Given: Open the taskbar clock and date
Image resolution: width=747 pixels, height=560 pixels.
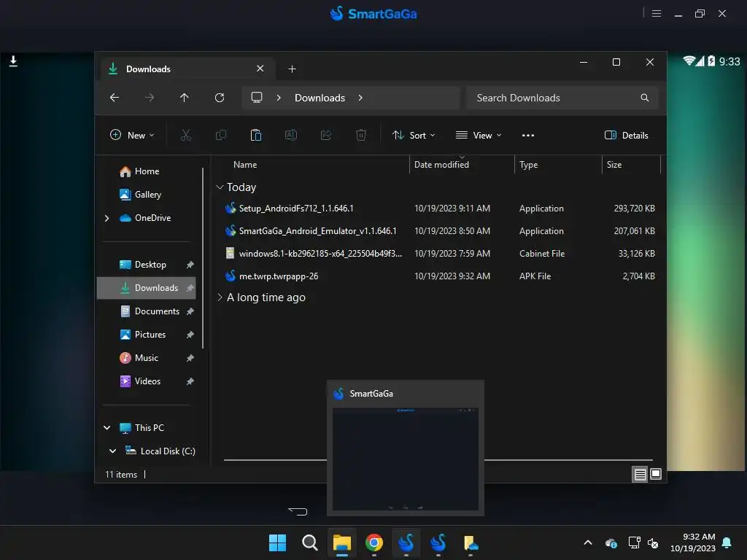Looking at the screenshot, I should tap(693, 542).
